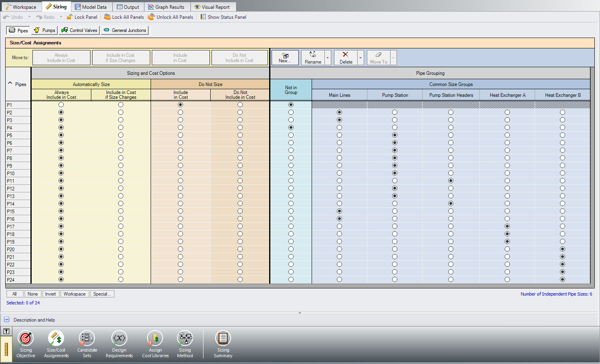Open the Delete button dropdown arrow
The height and width of the screenshot is (364, 600).
[x=360, y=58]
